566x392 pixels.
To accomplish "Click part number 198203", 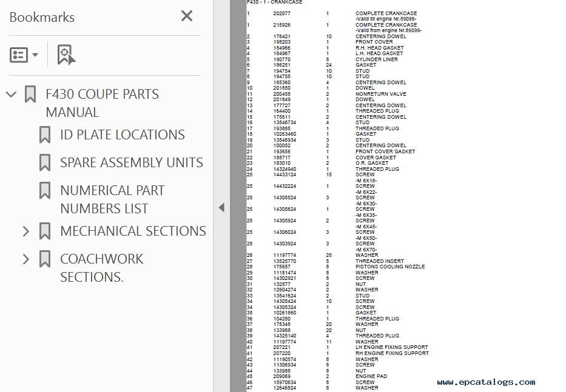I will pyautogui.click(x=281, y=42).
